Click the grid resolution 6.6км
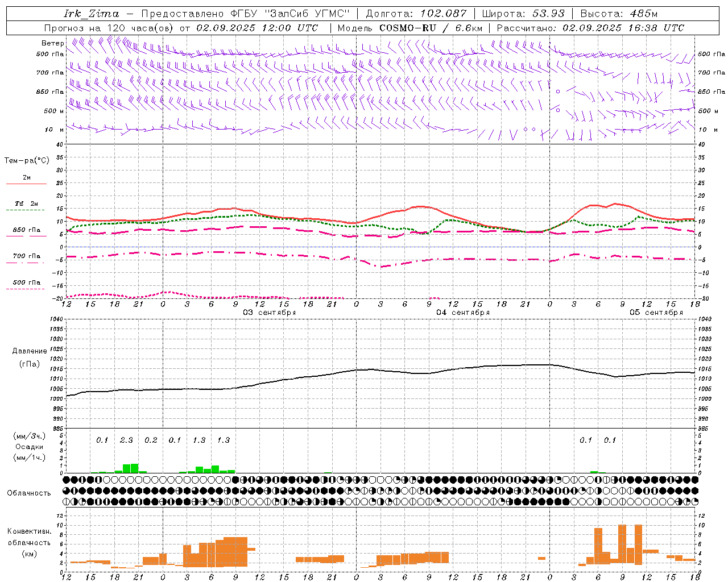 click(x=469, y=27)
